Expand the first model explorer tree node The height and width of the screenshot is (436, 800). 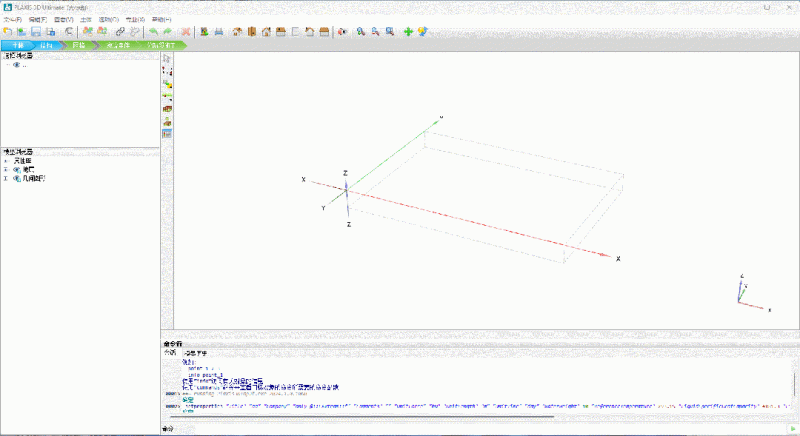click(x=6, y=161)
